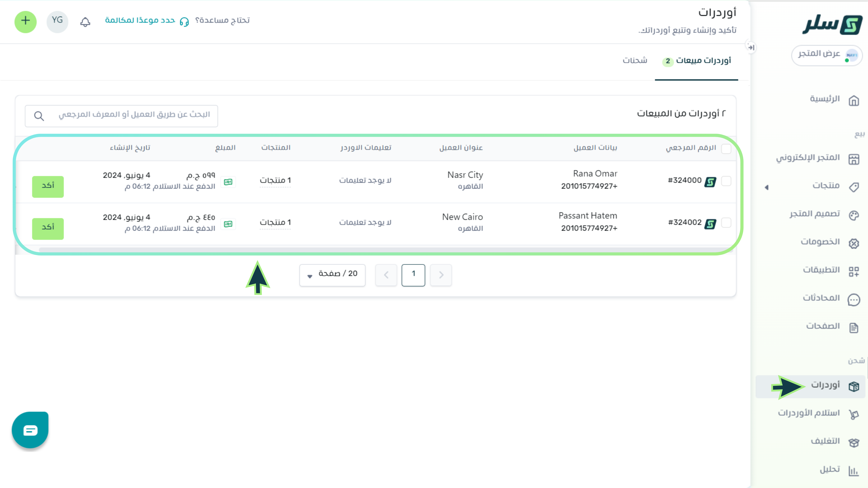Toggle the select-all orders header checkbox
Viewport: 868px width, 488px height.
tap(726, 149)
